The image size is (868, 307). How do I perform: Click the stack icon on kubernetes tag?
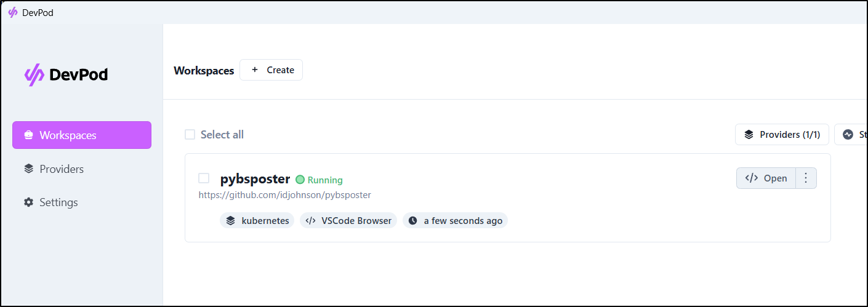230,220
